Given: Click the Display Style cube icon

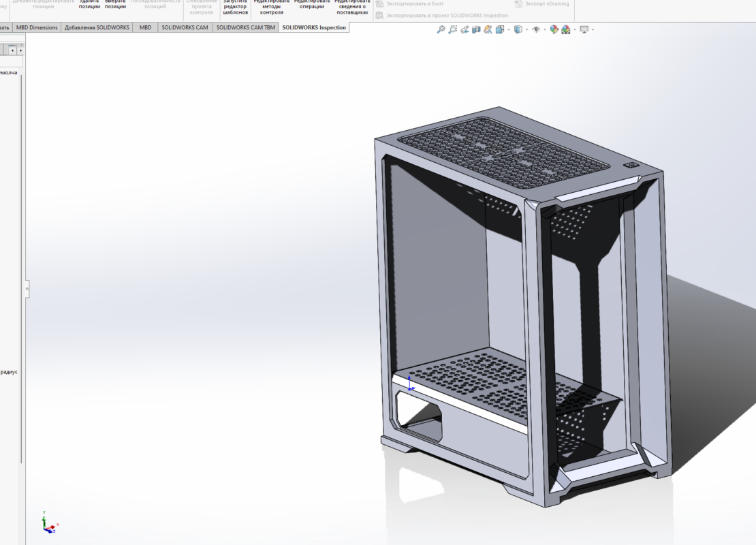Looking at the screenshot, I should pyautogui.click(x=518, y=29).
